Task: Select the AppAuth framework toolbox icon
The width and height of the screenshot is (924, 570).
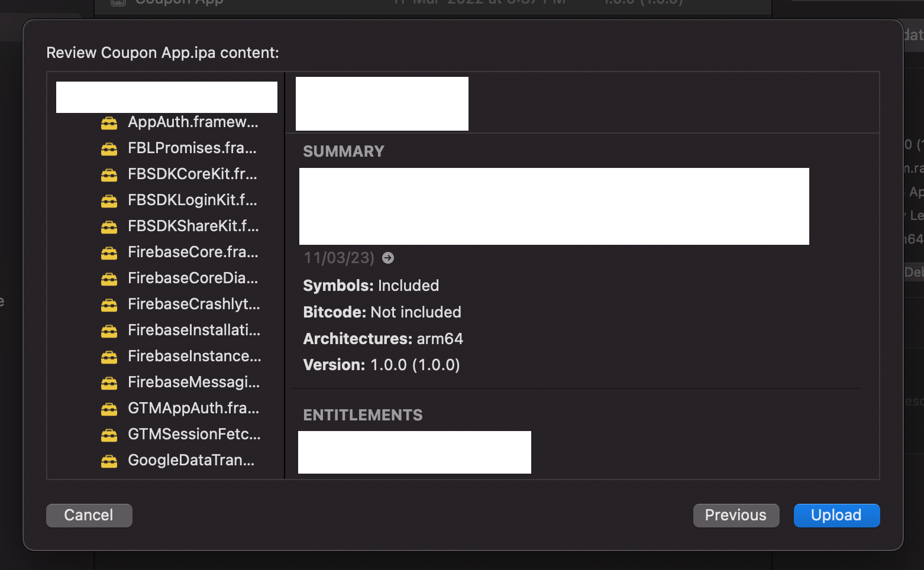Action: 109,123
